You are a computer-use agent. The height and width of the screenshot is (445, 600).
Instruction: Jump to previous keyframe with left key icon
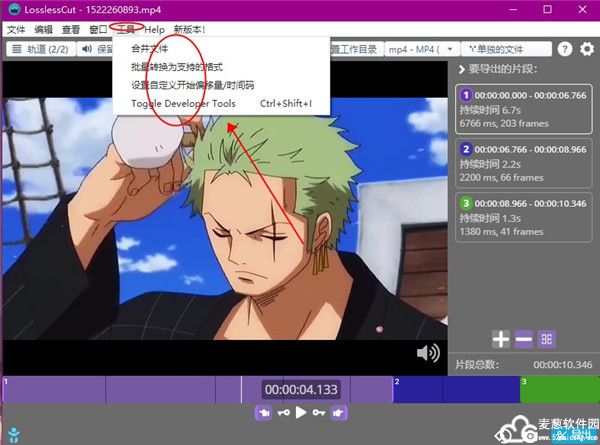283,412
